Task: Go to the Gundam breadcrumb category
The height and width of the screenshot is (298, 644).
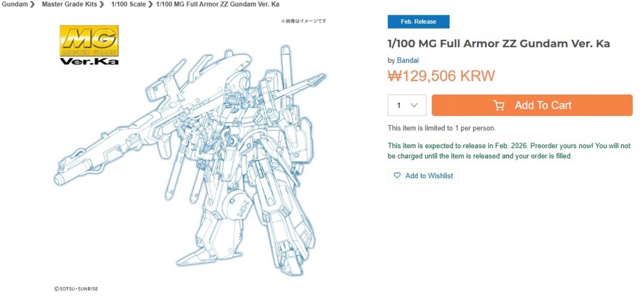Action: 14,4
